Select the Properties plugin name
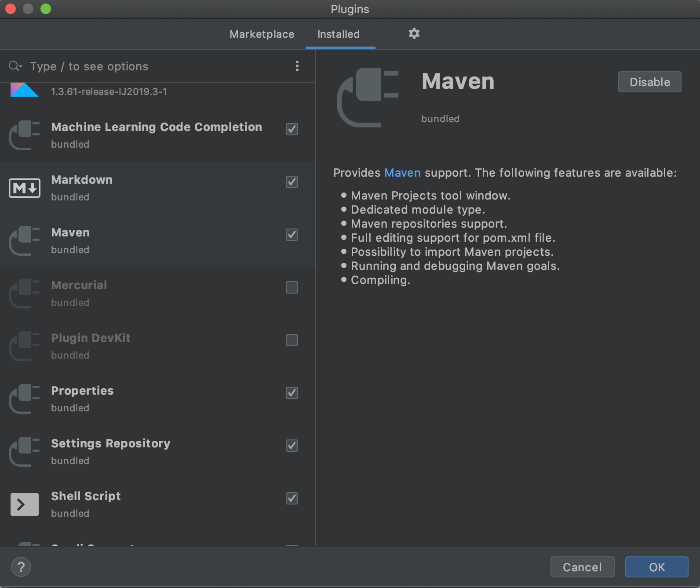The width and height of the screenshot is (700, 588). tap(82, 391)
